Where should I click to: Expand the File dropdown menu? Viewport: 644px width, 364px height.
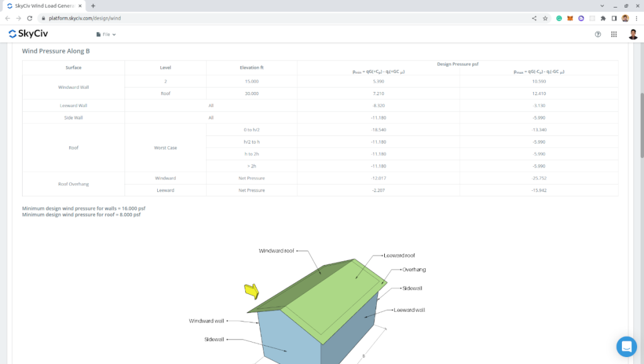click(x=106, y=34)
